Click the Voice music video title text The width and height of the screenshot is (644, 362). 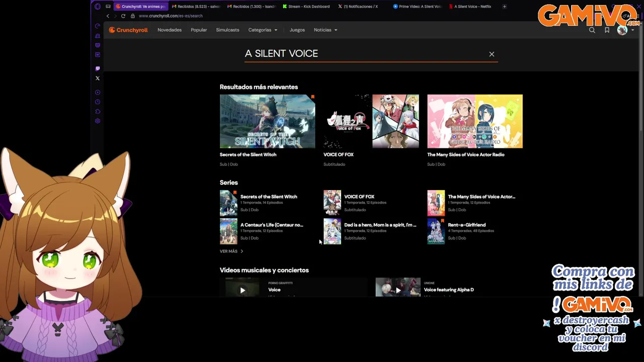[x=274, y=290]
